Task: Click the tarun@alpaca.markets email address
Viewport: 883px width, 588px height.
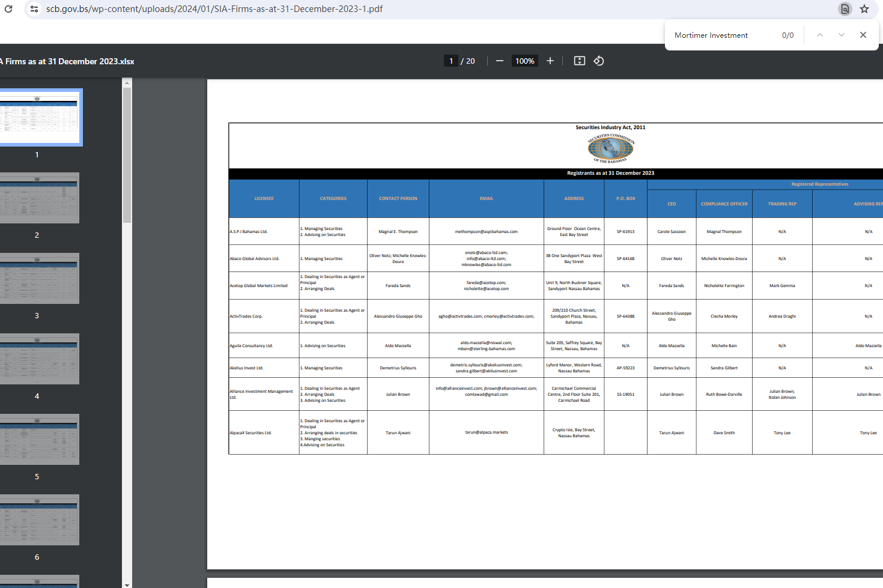Action: pos(487,432)
